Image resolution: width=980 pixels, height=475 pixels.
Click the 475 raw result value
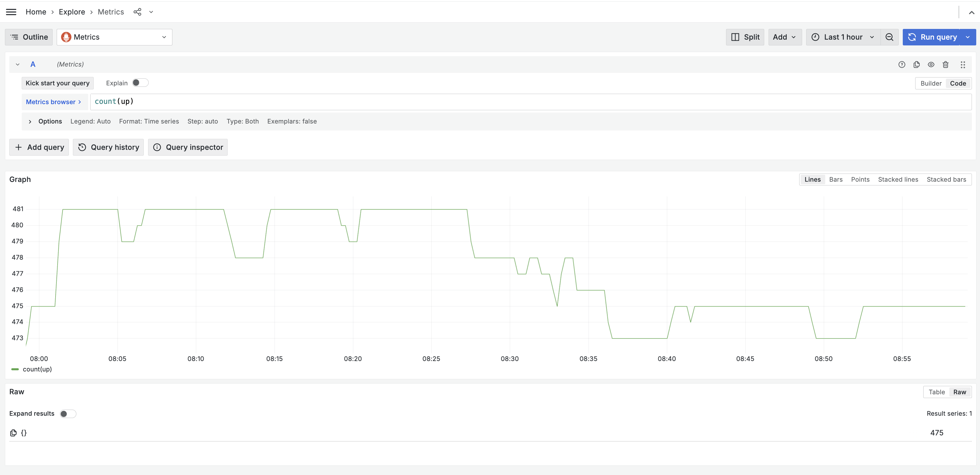tap(937, 433)
